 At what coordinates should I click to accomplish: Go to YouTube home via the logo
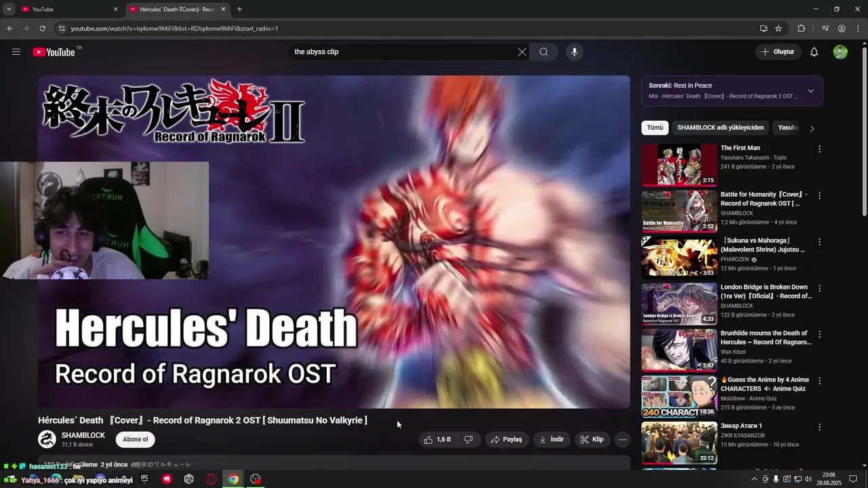click(x=54, y=52)
